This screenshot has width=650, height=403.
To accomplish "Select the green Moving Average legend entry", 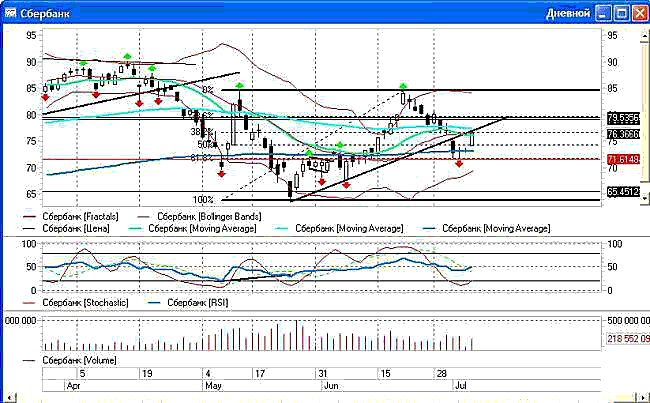I will coord(192,228).
